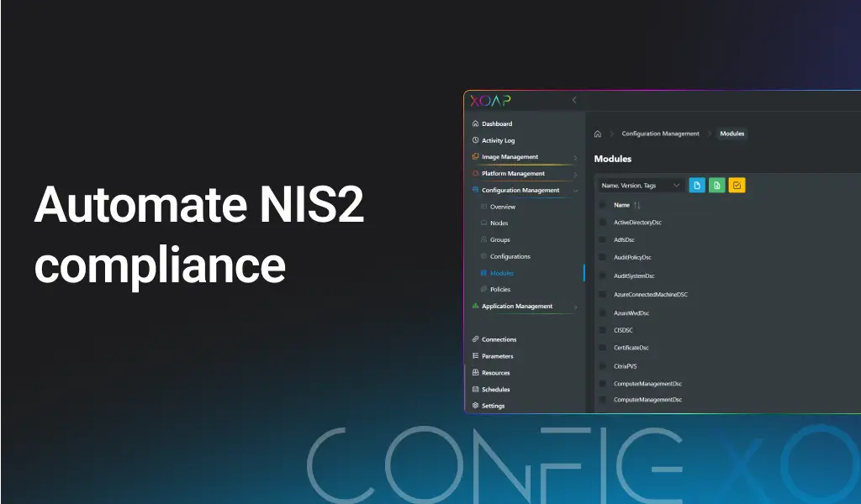Expand the Image Management section
The width and height of the screenshot is (861, 504).
575,157
